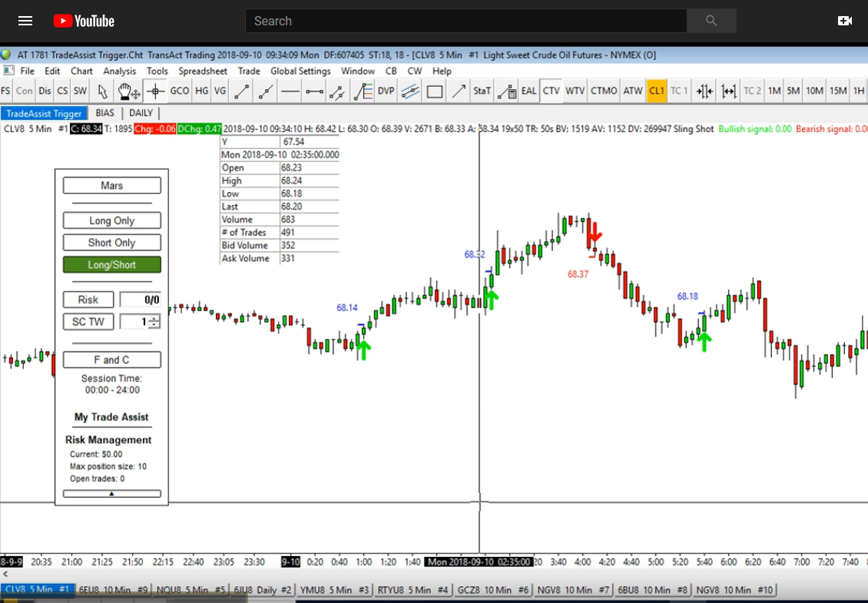Activate the crosshair Chart Values tool
The image size is (868, 603).
pos(156,91)
